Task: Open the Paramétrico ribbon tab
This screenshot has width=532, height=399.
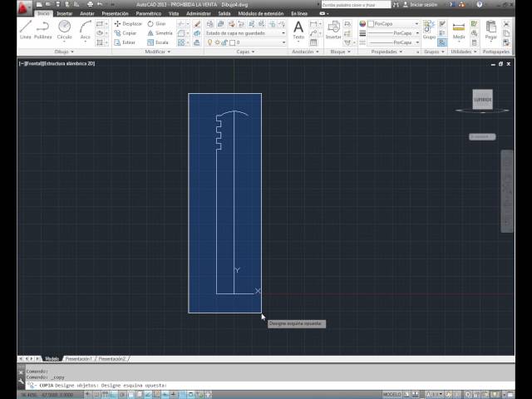Action: [x=149, y=13]
